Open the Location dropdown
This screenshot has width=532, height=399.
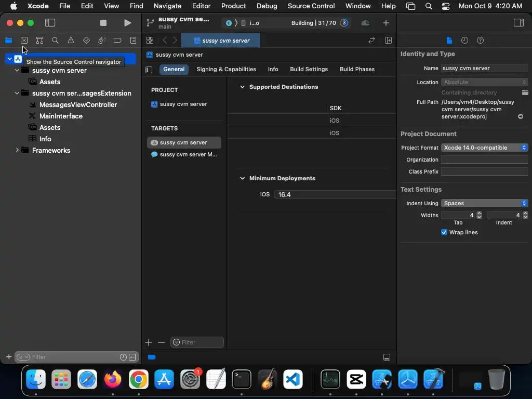[x=485, y=82]
